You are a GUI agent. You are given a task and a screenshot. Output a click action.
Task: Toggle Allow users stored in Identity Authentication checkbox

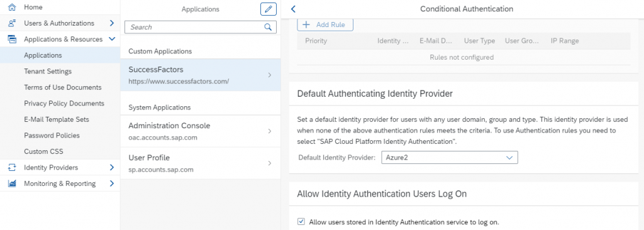[x=301, y=222]
